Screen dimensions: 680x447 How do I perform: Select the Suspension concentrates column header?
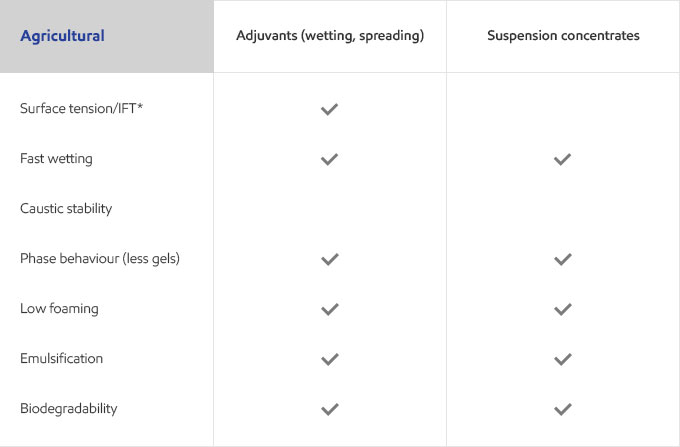click(x=563, y=36)
